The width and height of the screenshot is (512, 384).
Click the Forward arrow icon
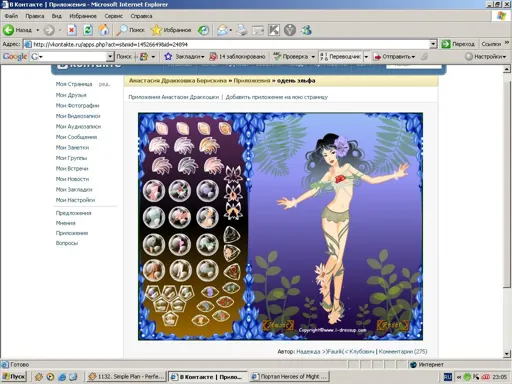pos(49,30)
